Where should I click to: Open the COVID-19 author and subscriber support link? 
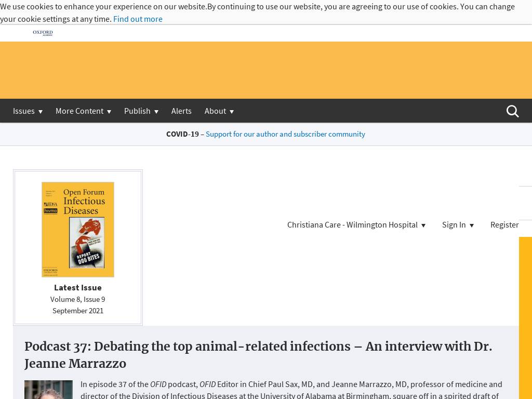(285, 134)
